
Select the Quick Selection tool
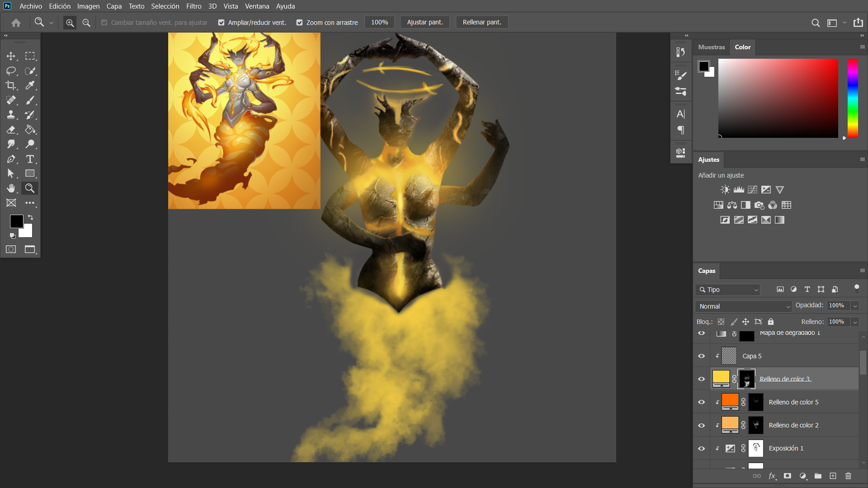point(30,71)
